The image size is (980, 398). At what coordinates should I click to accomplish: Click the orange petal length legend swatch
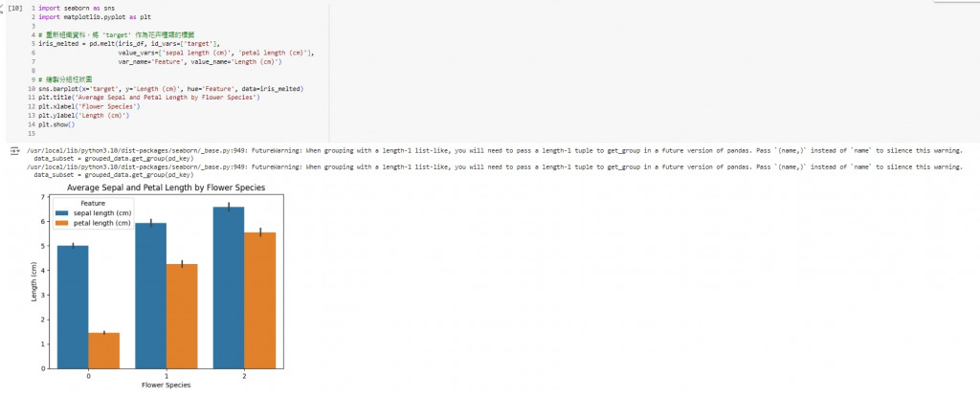tap(64, 223)
